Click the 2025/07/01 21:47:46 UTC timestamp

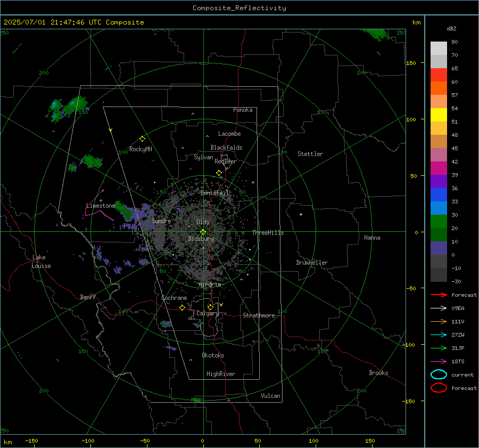pyautogui.click(x=73, y=22)
